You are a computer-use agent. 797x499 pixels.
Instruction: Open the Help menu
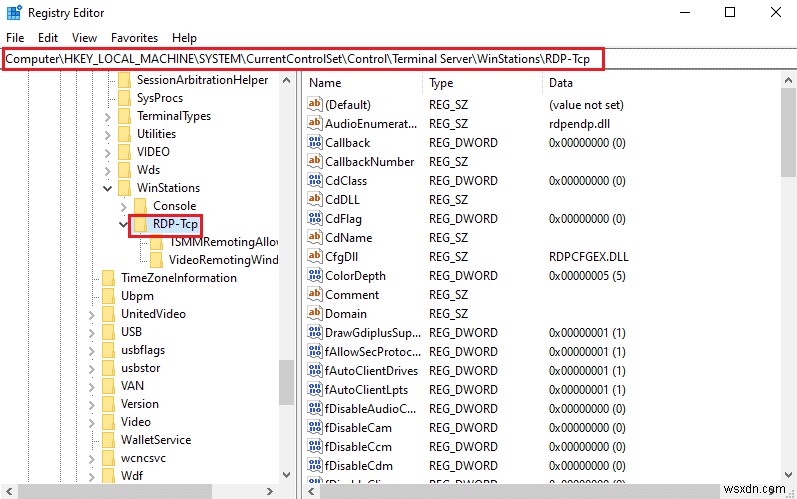[184, 38]
